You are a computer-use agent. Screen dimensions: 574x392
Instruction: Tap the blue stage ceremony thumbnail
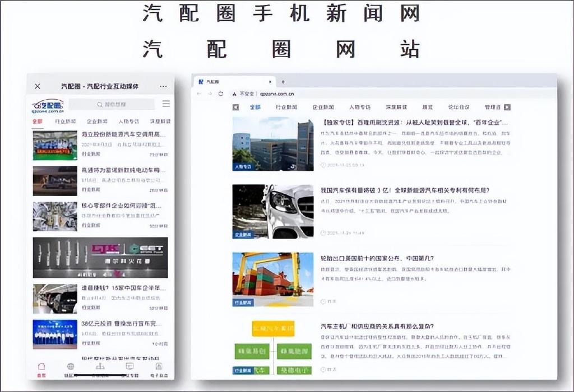[x=55, y=334]
